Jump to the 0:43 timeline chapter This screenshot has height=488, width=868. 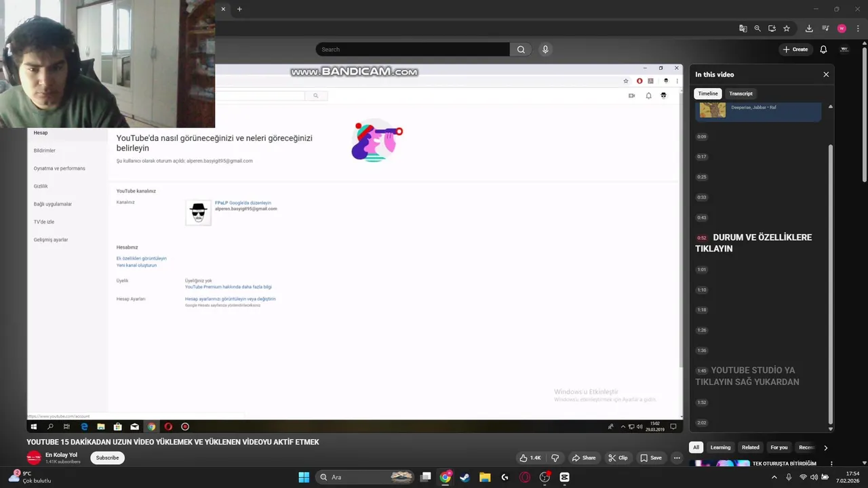[x=702, y=218]
